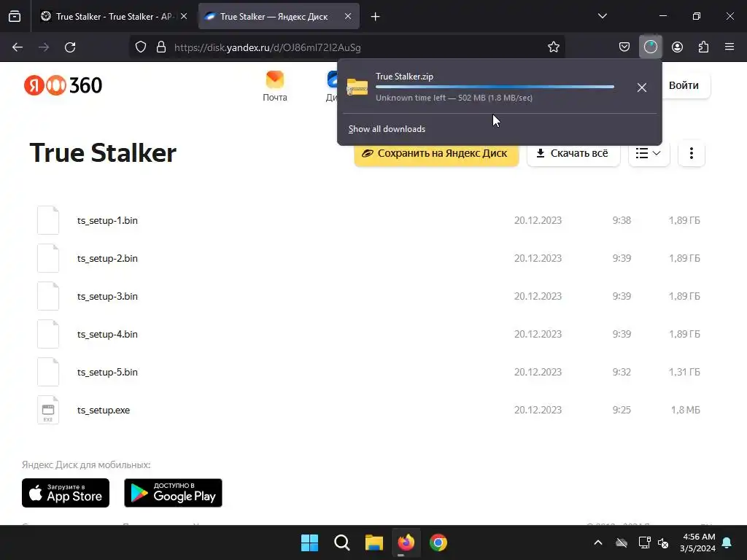Image resolution: width=747 pixels, height=560 pixels.
Task: Open the App Store badge link
Action: 66,493
